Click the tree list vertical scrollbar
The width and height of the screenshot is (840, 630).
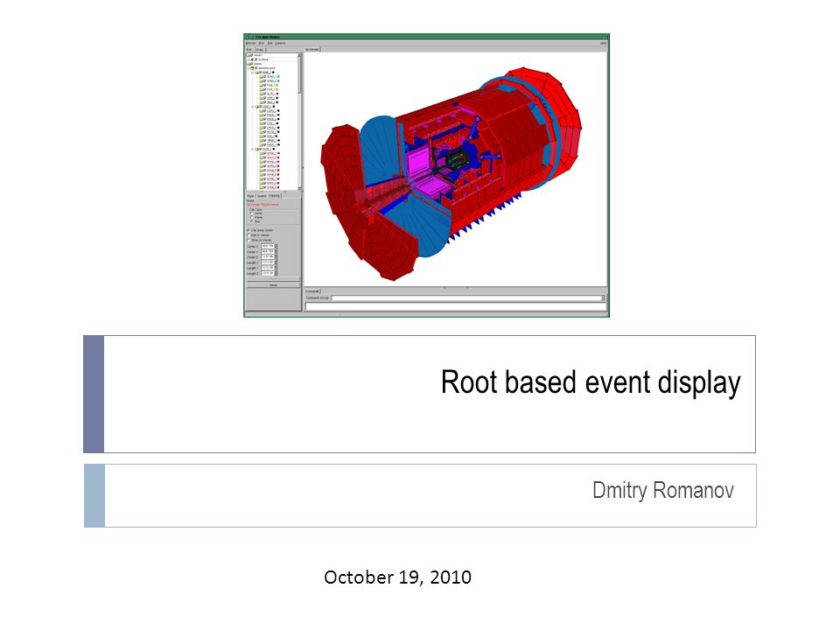point(299,122)
